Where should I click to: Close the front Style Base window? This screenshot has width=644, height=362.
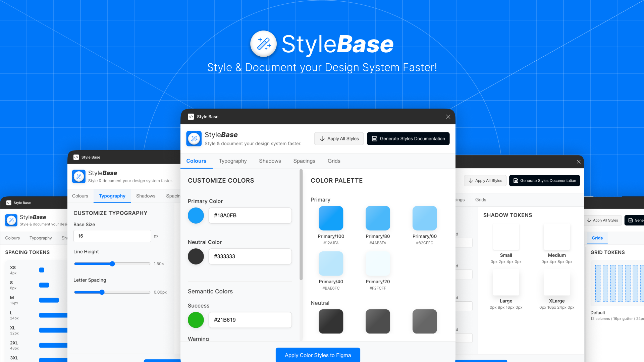[x=448, y=117]
